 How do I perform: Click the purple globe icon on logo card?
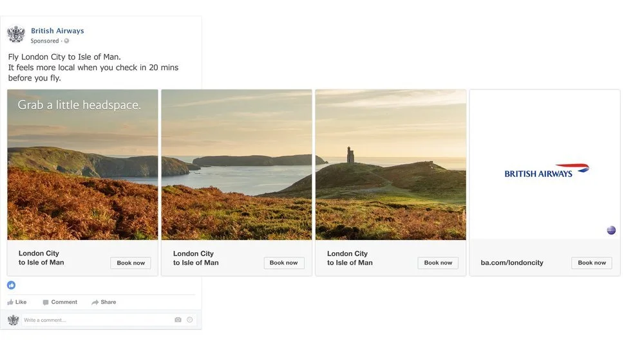tap(611, 230)
